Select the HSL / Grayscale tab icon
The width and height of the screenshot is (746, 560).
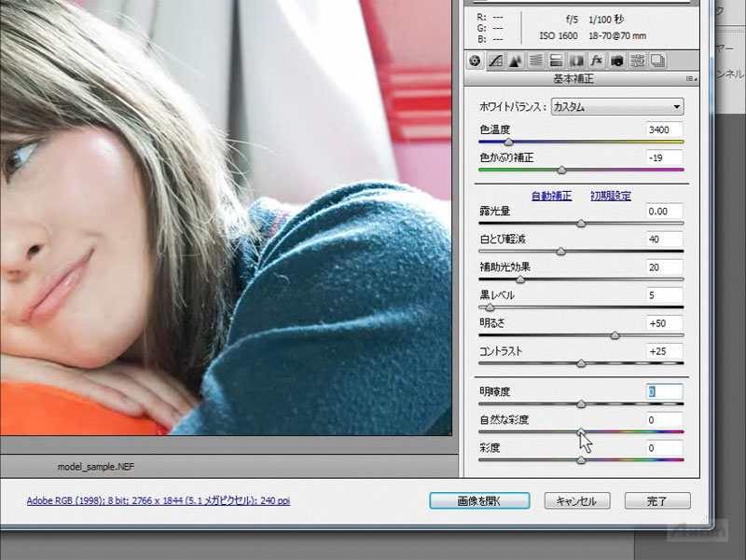pos(536,61)
